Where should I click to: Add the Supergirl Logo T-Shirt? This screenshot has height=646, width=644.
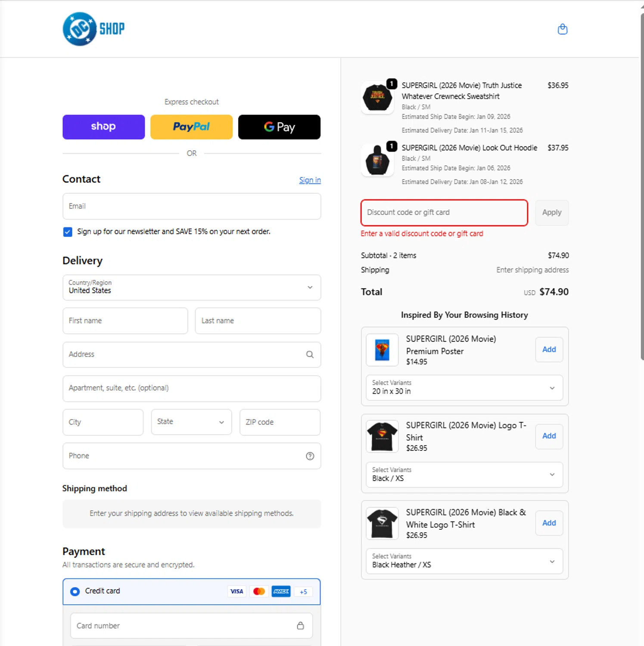pyautogui.click(x=549, y=436)
